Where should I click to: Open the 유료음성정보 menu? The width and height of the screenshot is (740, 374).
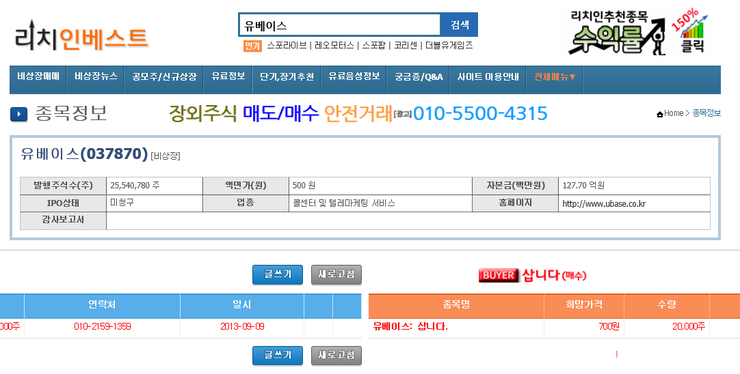pos(354,76)
